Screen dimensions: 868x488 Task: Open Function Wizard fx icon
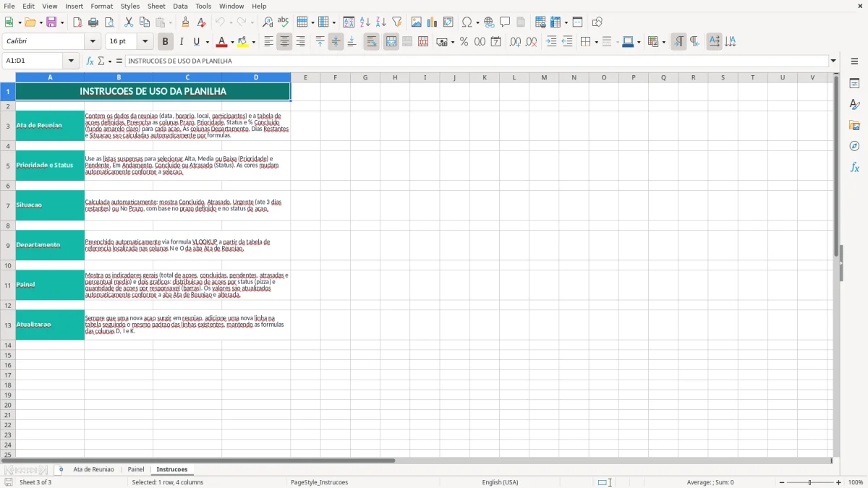[90, 61]
